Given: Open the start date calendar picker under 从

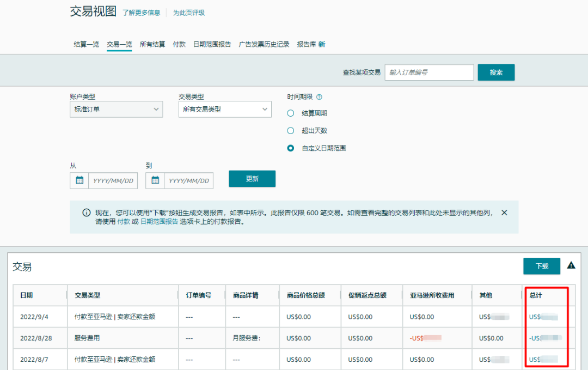Looking at the screenshot, I should [79, 180].
